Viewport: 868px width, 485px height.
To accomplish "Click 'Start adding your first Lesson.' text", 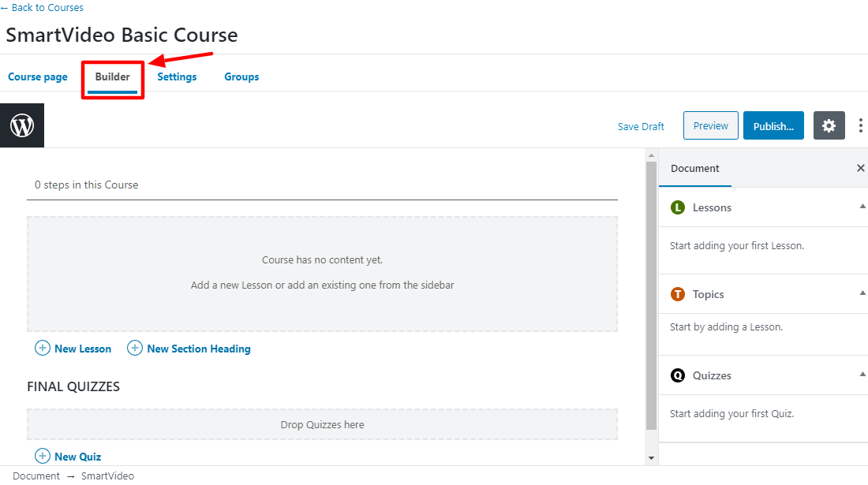I will tap(737, 245).
